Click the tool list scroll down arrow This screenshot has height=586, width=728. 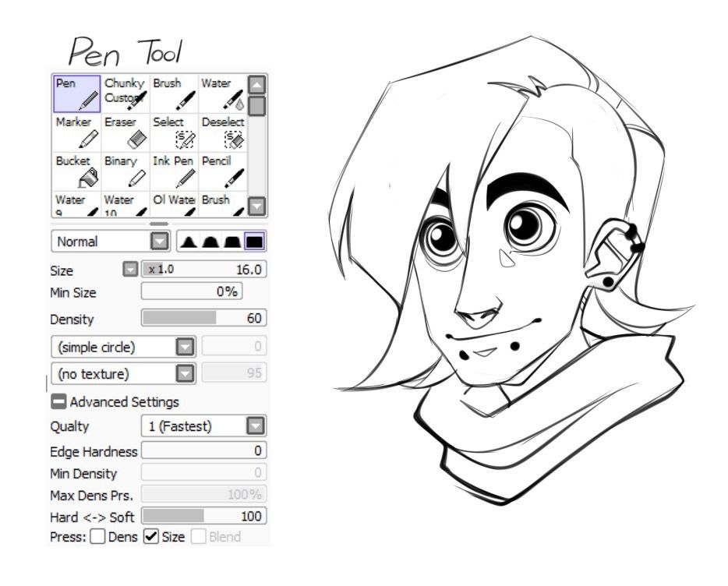pos(256,207)
